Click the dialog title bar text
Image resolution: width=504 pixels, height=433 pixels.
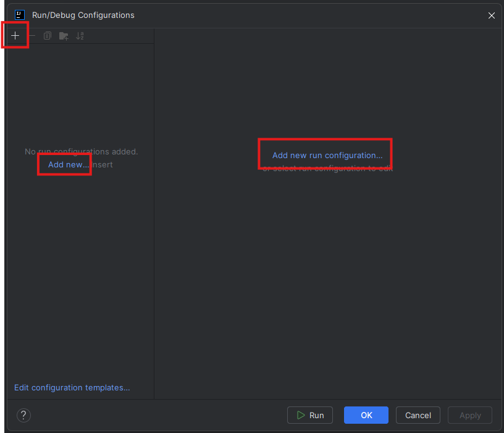(x=84, y=15)
